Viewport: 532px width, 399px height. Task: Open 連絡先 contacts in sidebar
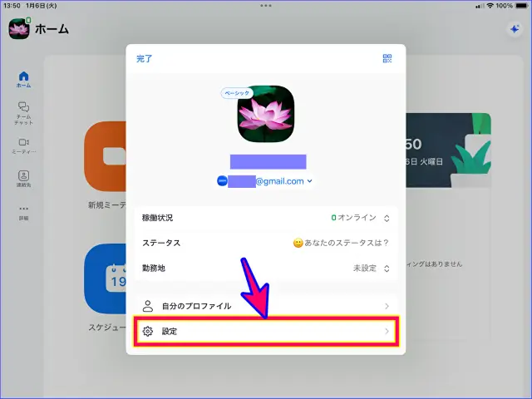pyautogui.click(x=23, y=179)
